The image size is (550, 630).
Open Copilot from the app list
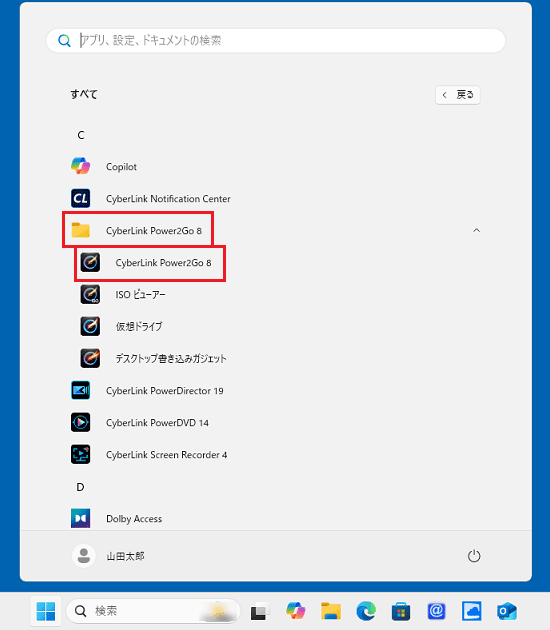point(81,166)
